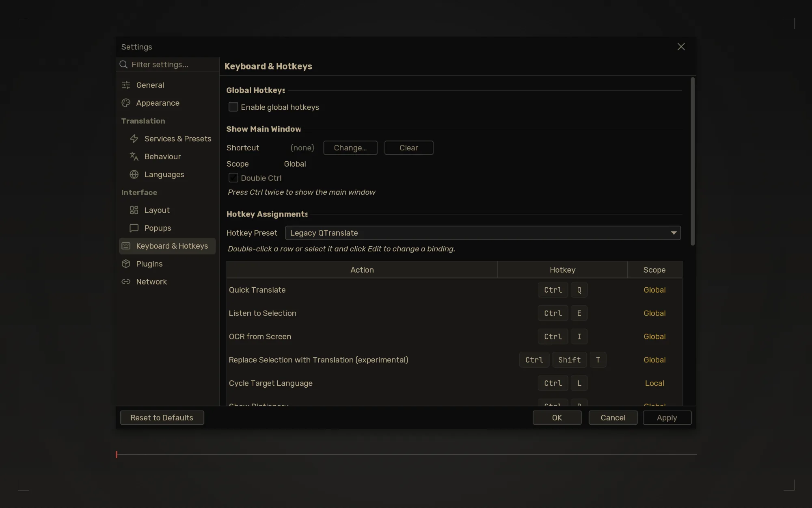Open the Hotkey Preset dropdown

[x=483, y=233]
